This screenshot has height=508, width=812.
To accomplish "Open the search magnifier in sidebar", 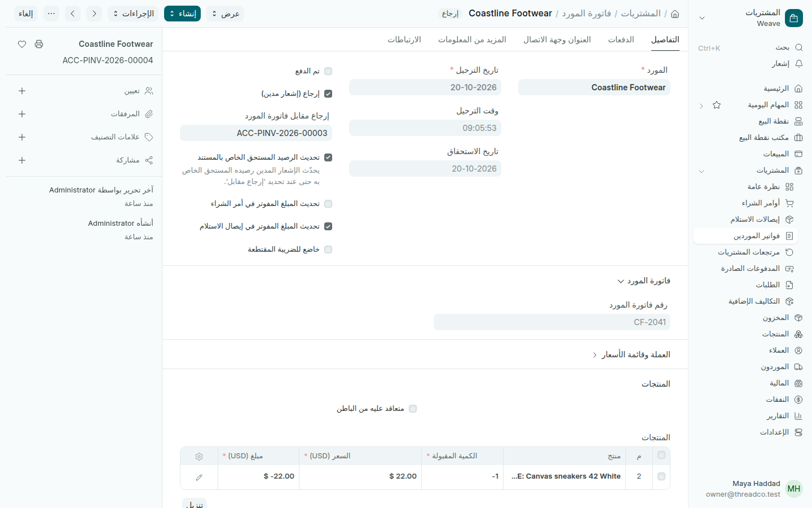I will 798,47.
